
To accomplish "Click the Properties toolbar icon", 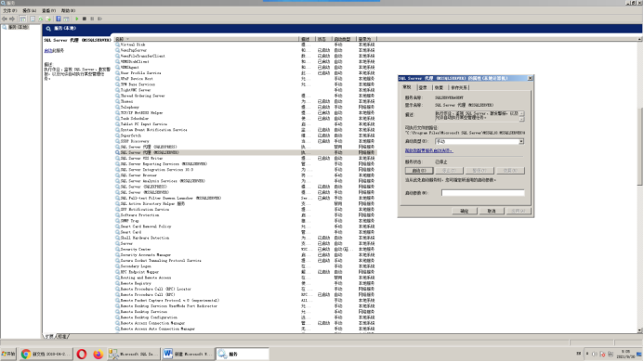I will (x=33, y=19).
